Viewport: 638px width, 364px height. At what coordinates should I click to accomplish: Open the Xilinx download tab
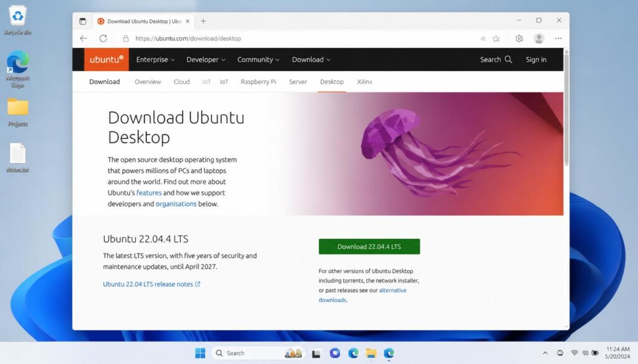tap(364, 82)
